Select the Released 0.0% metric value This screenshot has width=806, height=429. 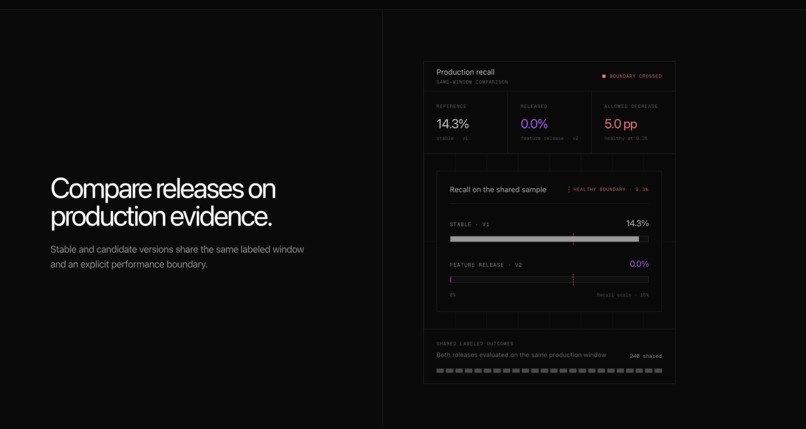point(534,124)
